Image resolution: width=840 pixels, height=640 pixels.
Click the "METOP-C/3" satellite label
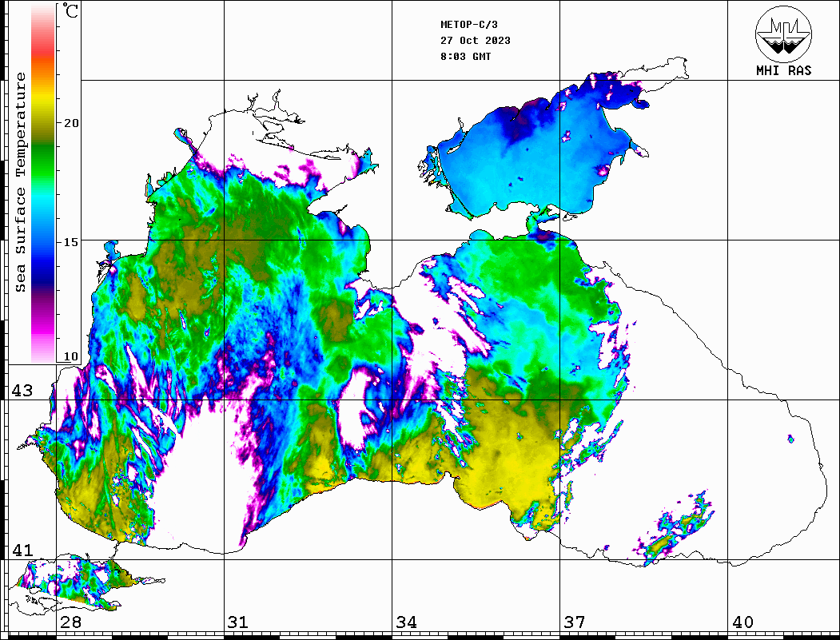coord(468,25)
